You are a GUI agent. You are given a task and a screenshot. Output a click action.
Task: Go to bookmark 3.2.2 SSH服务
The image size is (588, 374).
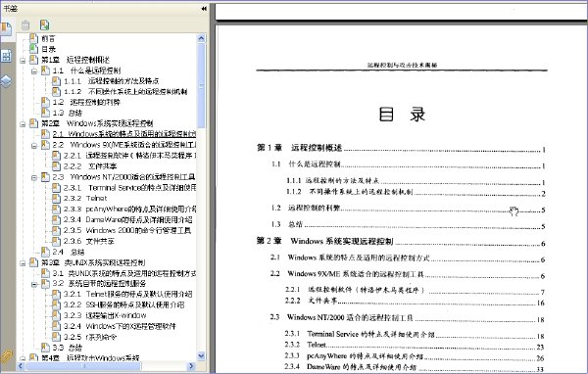point(123,304)
